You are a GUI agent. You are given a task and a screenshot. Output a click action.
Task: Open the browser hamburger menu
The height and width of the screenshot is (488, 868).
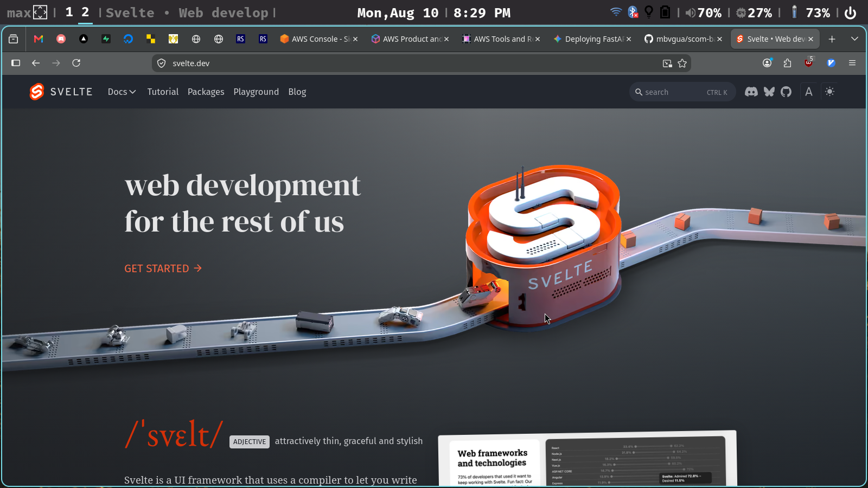pos(852,63)
